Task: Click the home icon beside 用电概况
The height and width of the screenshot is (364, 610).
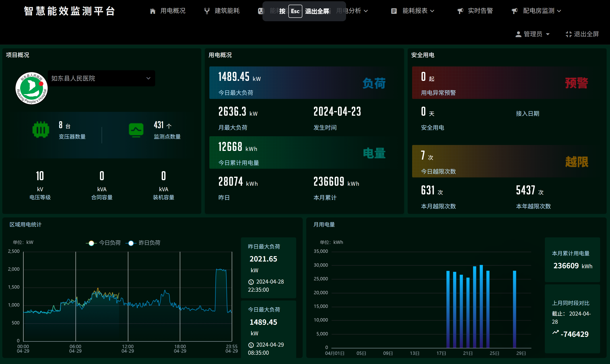Action: (153, 11)
